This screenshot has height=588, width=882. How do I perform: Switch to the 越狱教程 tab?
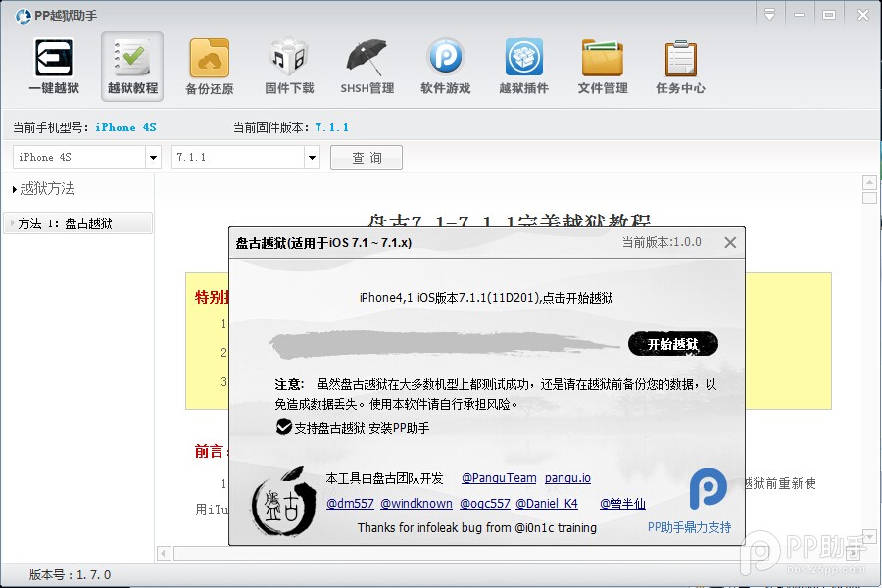click(x=131, y=66)
